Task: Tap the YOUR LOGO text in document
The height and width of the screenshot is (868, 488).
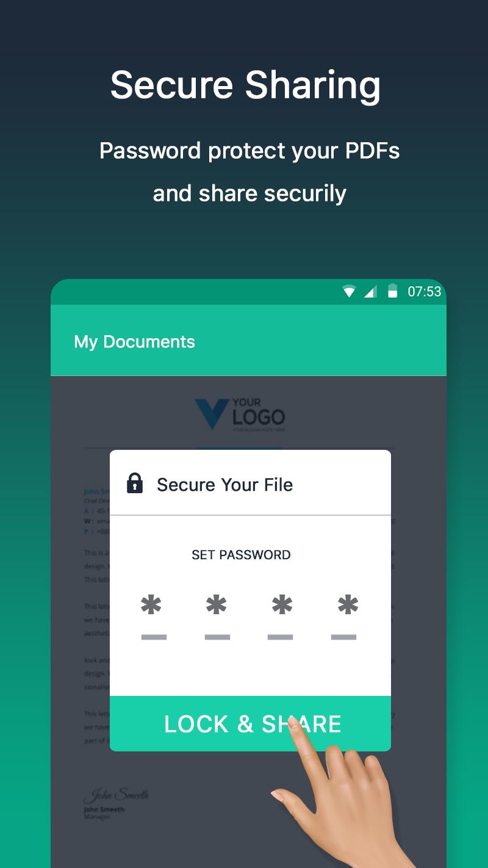Action: tap(258, 414)
